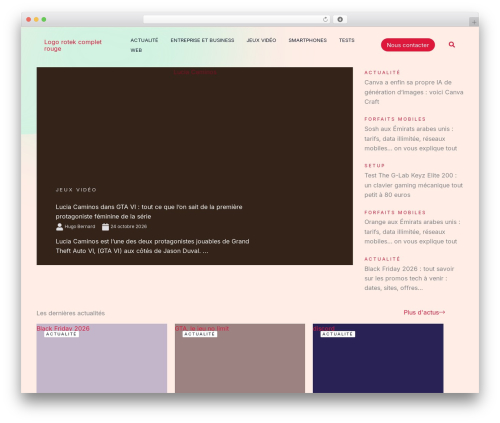Screen dimensions: 500x423
Task: Click the browser address bar
Action: [237, 19]
